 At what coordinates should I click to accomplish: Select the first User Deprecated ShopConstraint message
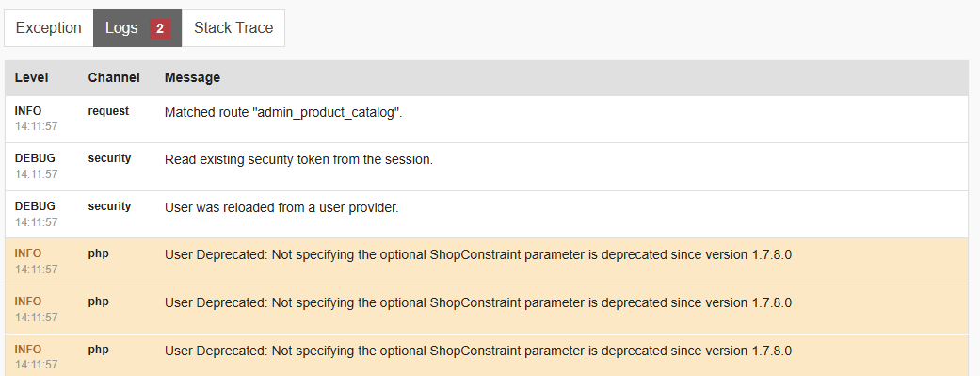pyautogui.click(x=478, y=255)
